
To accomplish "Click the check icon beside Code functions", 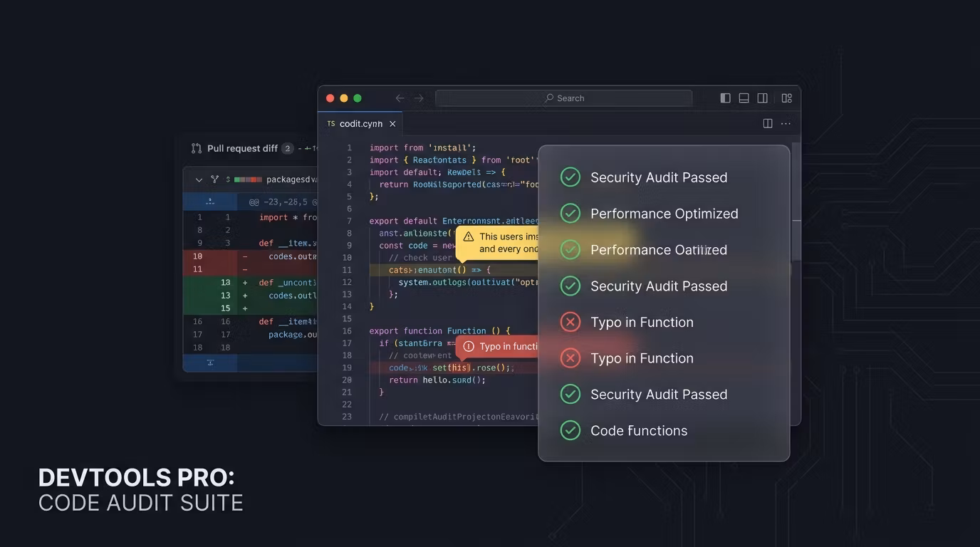I will [x=570, y=430].
